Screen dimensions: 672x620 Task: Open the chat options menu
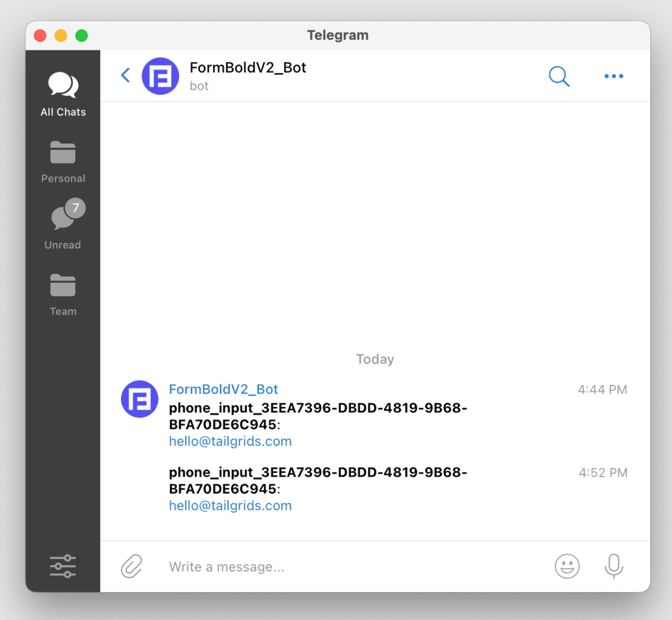coord(613,76)
